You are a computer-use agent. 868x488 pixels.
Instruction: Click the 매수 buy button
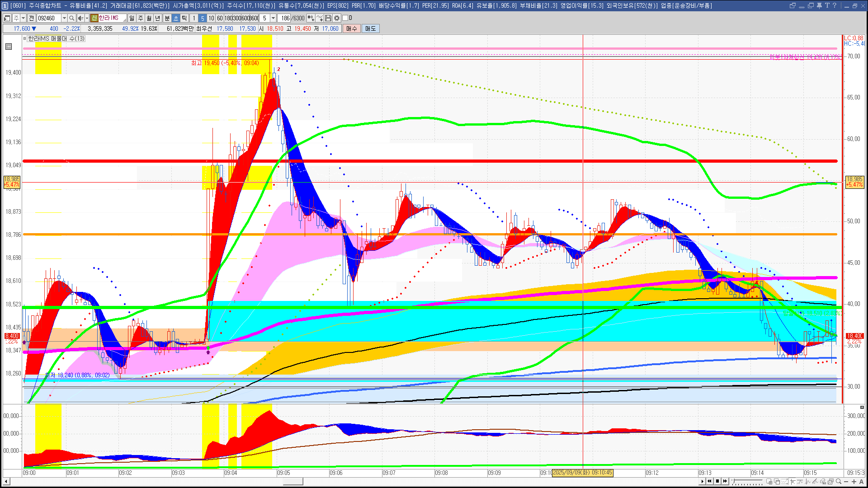(352, 28)
